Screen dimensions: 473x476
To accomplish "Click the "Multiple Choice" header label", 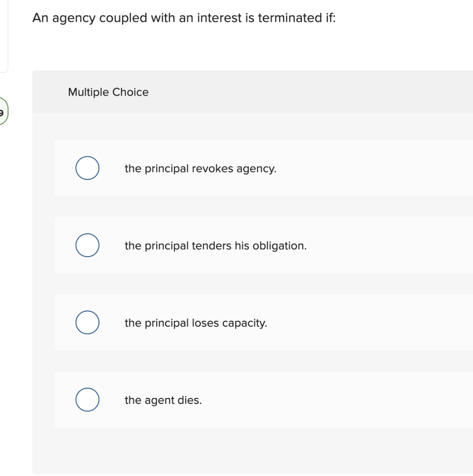I will pyautogui.click(x=108, y=92).
